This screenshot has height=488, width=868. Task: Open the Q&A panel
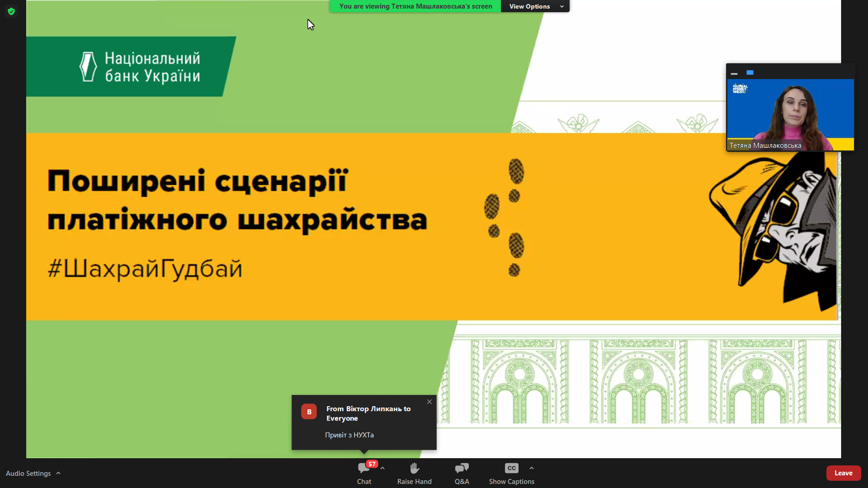point(462,473)
